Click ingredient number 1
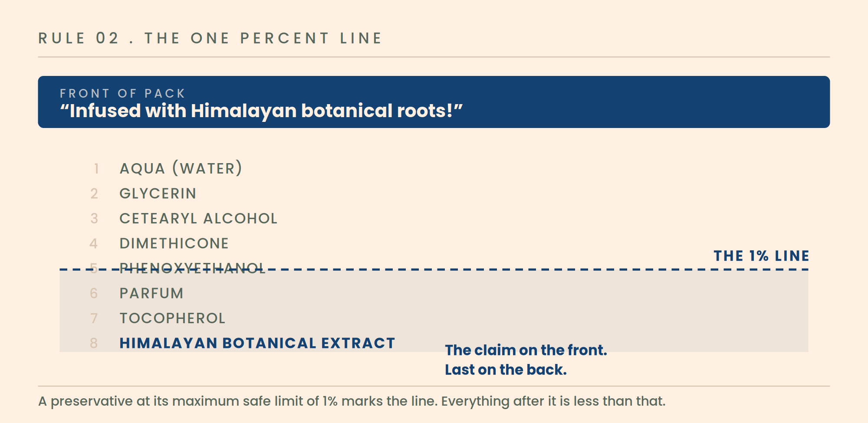Screen dimensions: 868x423 point(96,168)
